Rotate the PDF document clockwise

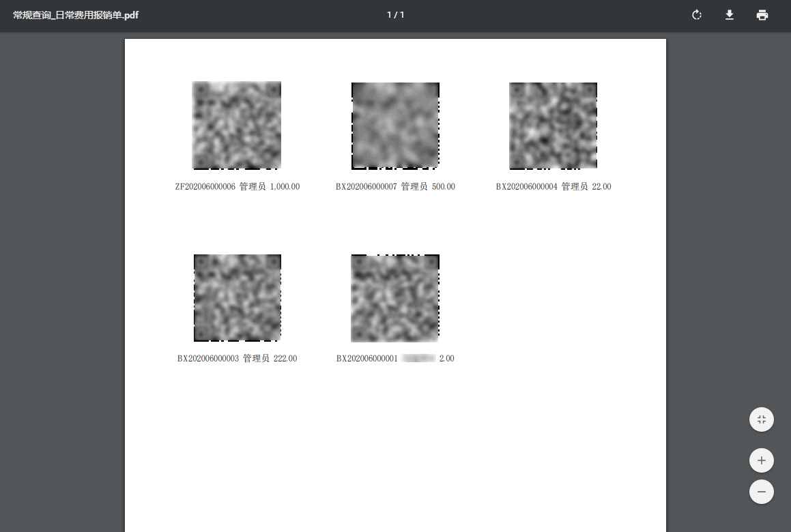click(697, 15)
